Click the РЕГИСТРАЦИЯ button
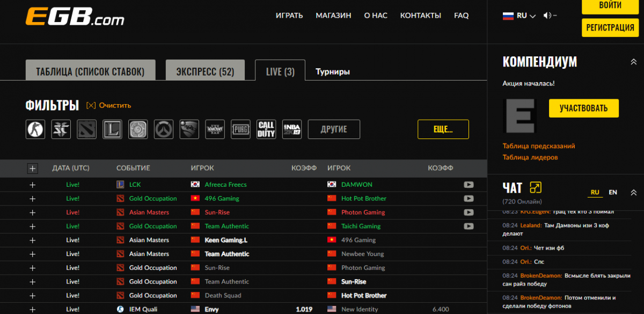644x314 pixels. click(610, 27)
